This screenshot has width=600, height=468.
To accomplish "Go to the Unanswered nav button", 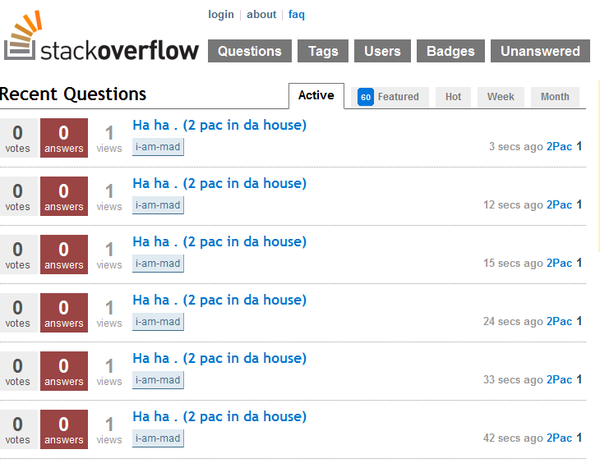I will point(540,51).
